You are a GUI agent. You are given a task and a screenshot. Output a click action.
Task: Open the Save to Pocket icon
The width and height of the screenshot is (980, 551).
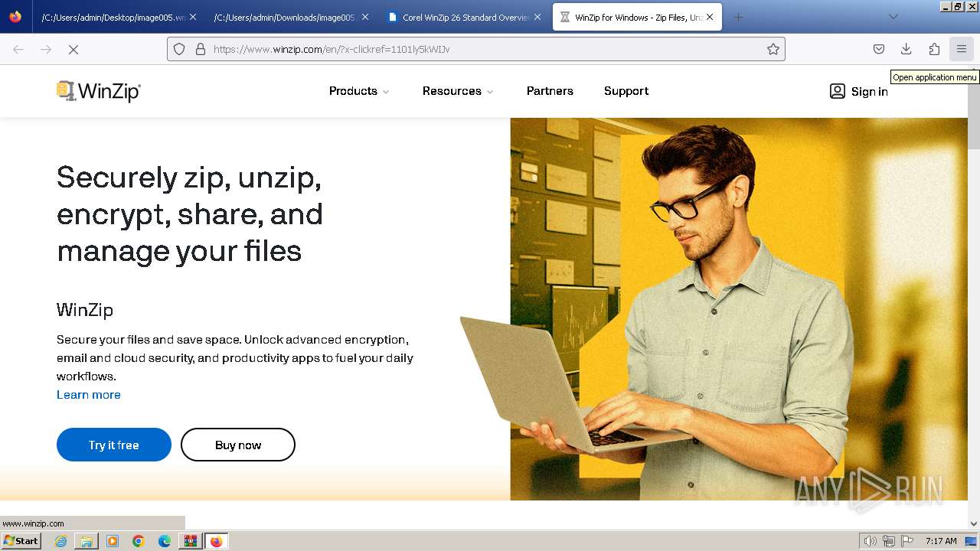pyautogui.click(x=879, y=49)
